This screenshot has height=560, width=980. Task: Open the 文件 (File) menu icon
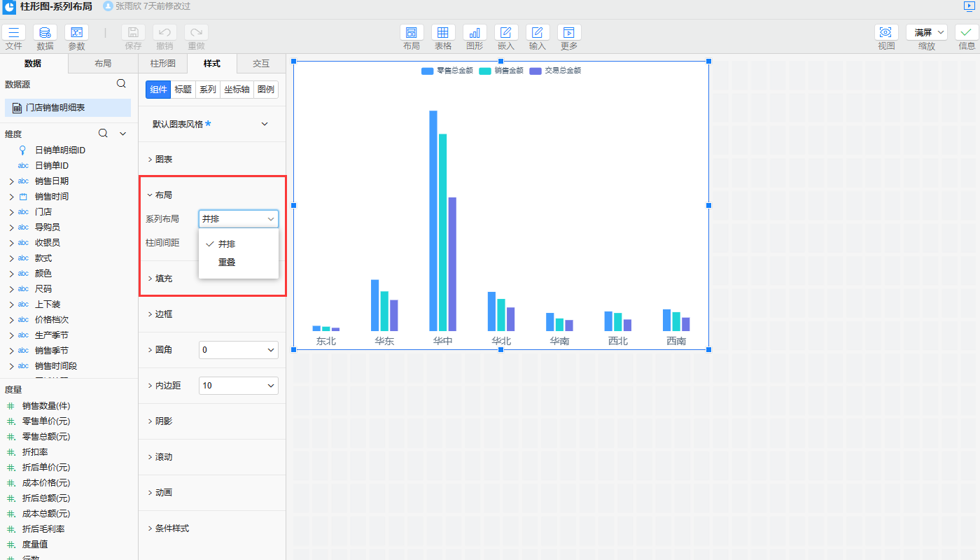(14, 33)
